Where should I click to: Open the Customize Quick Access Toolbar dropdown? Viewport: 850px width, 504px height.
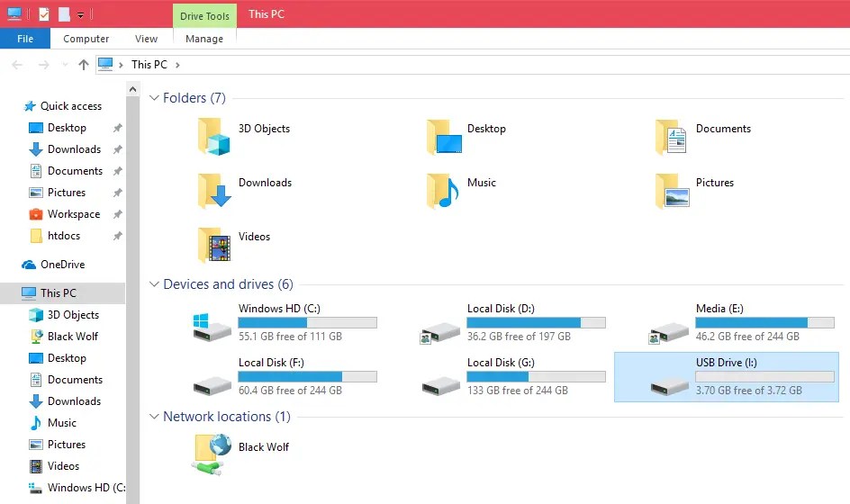80,14
